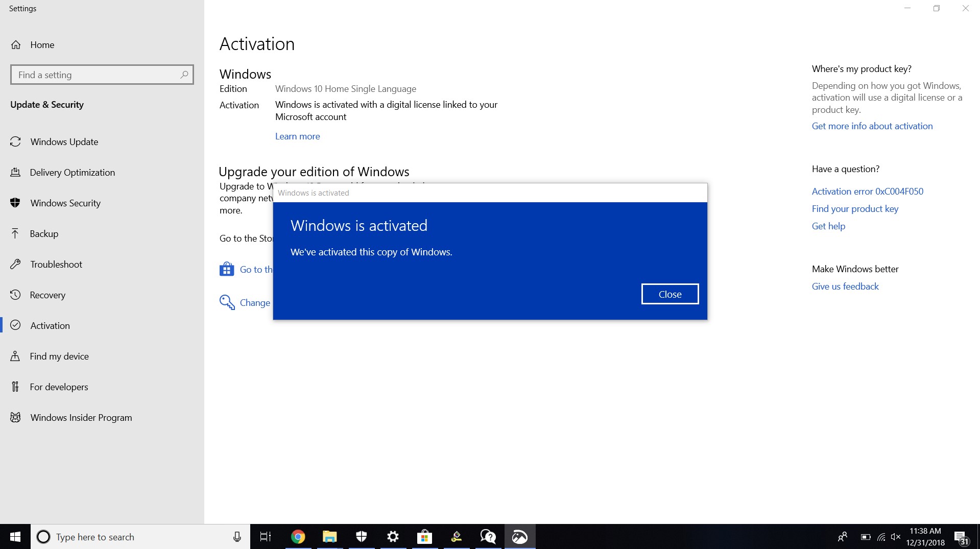
Task: Click the search magnifier in Find a setting
Action: 184,75
